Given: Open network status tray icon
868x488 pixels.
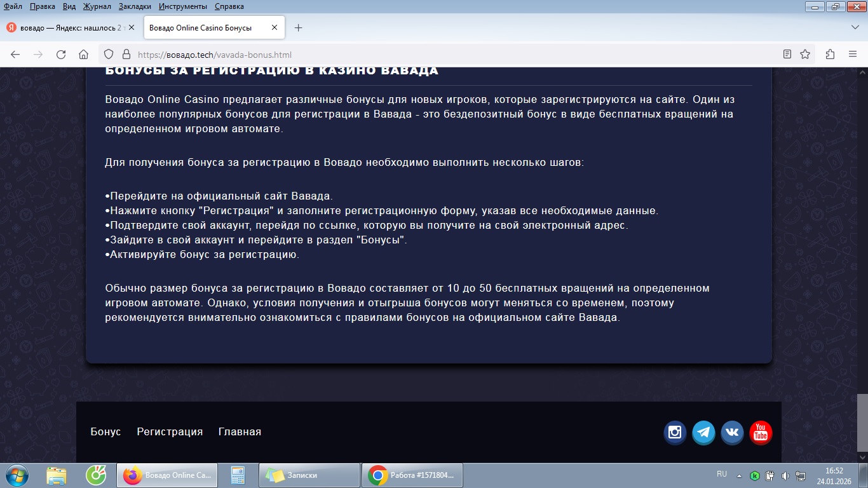Looking at the screenshot, I should pyautogui.click(x=801, y=475).
